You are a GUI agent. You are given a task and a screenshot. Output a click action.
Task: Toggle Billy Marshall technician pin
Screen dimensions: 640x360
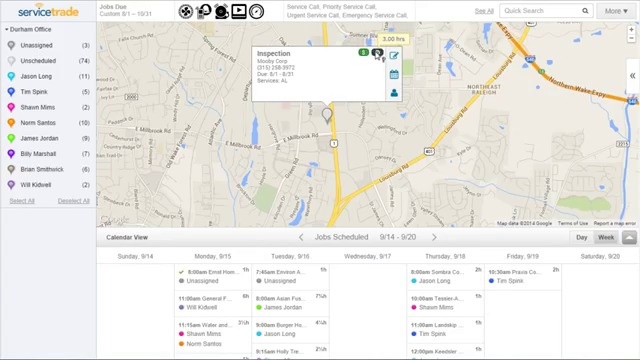(x=11, y=154)
